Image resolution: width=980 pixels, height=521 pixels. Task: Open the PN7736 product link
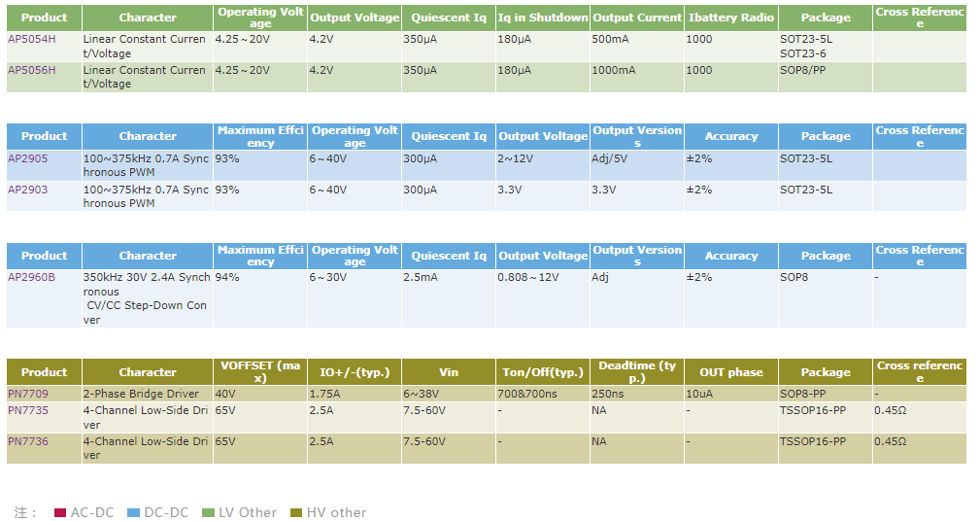(x=28, y=442)
